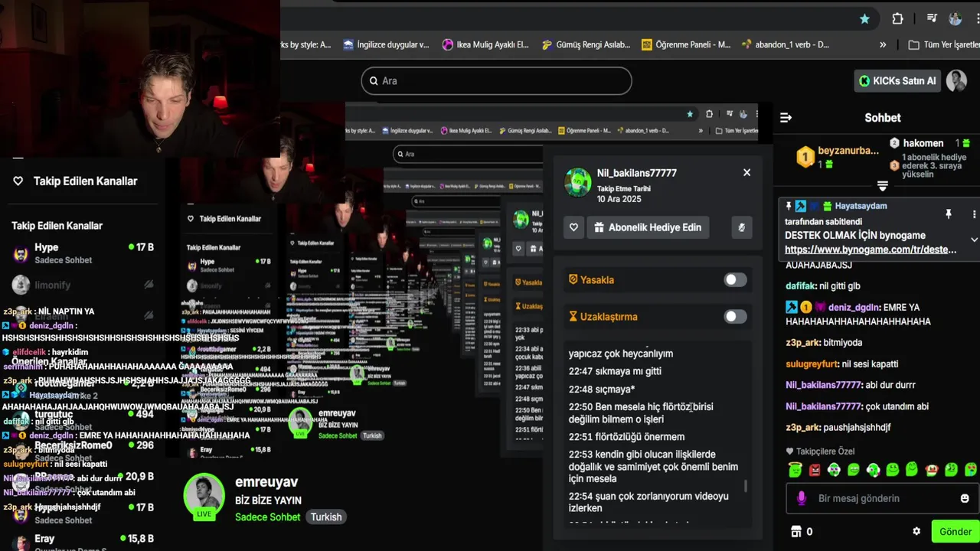Click hakomen in gift leaderboard
Screen dimensions: 980x551
[923, 143]
